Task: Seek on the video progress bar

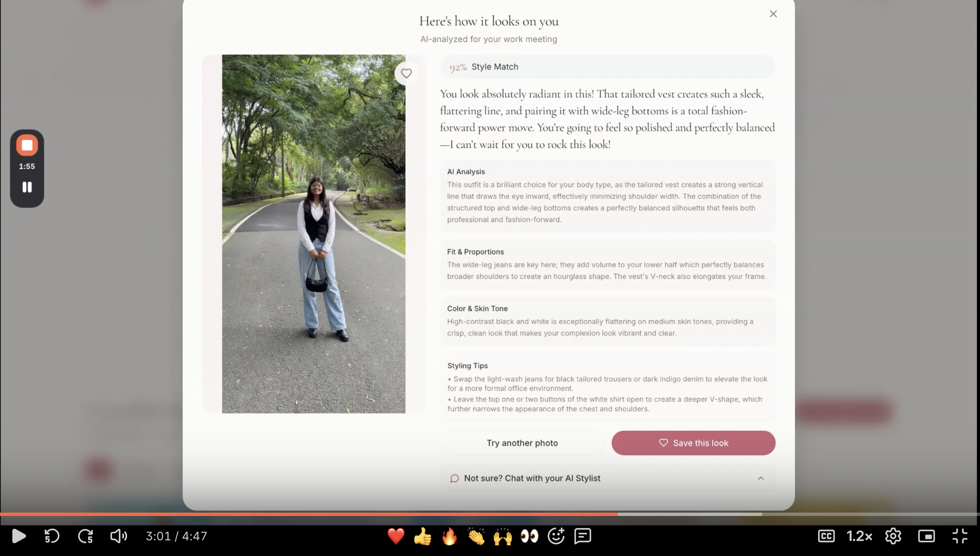Action: [490, 514]
